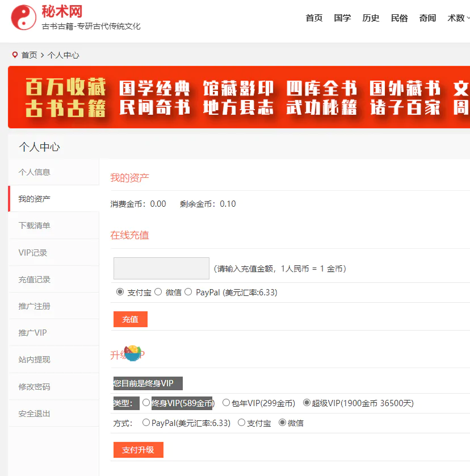
Task: Choose 超级VIP(1900金币 36500天) type
Action: tap(307, 403)
